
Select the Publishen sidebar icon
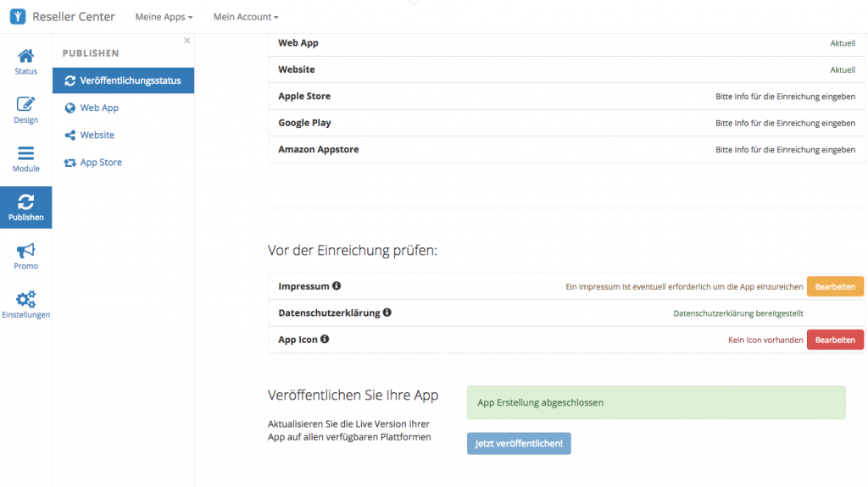[x=25, y=208]
